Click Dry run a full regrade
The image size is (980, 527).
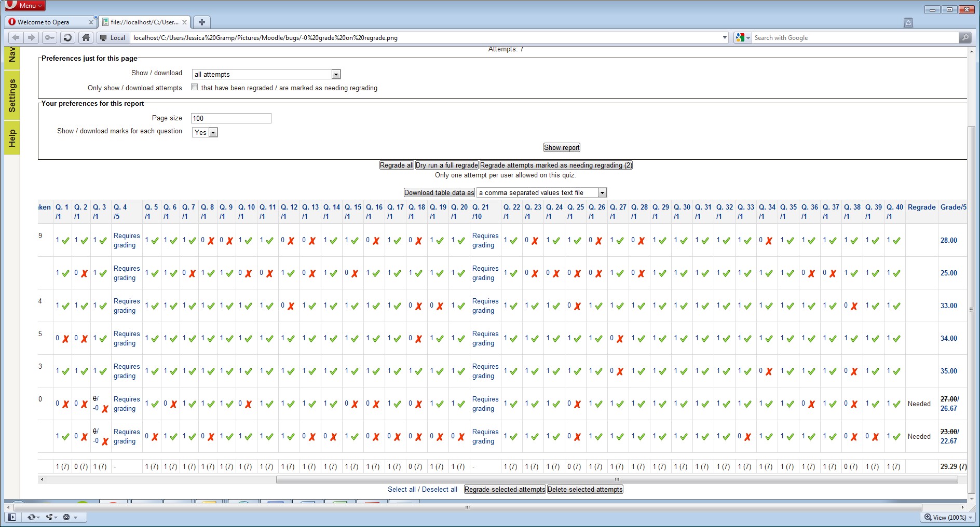point(447,165)
